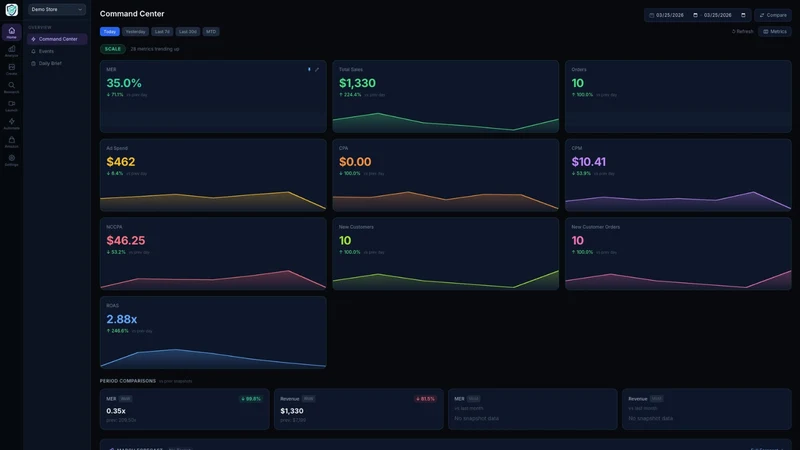Click the Compare button

pos(773,15)
